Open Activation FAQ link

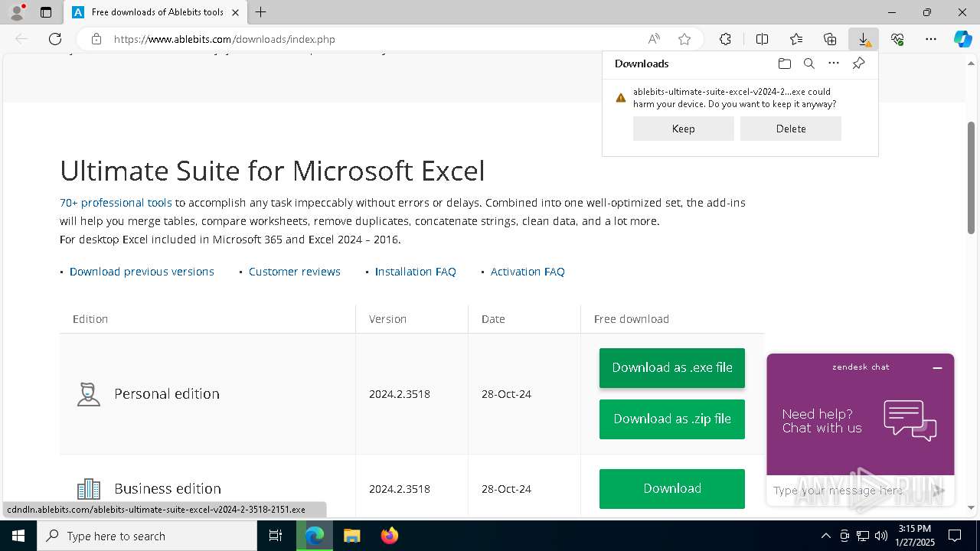[x=528, y=272]
